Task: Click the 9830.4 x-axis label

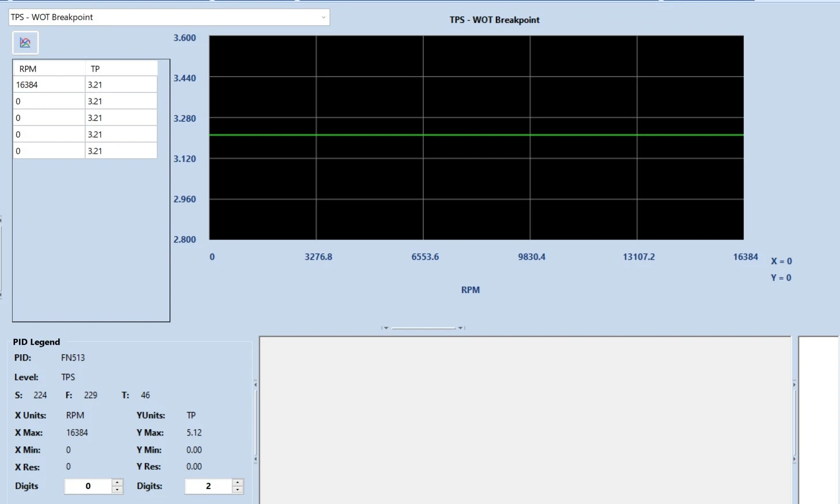Action: (x=532, y=257)
